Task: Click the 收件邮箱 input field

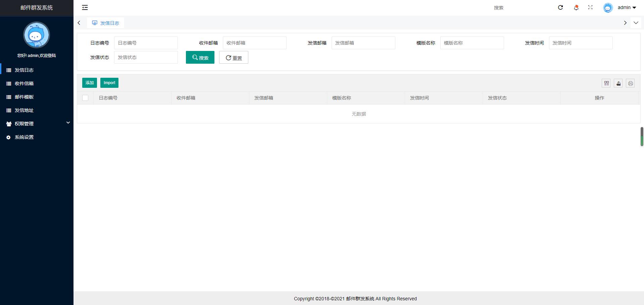Action: pos(255,43)
